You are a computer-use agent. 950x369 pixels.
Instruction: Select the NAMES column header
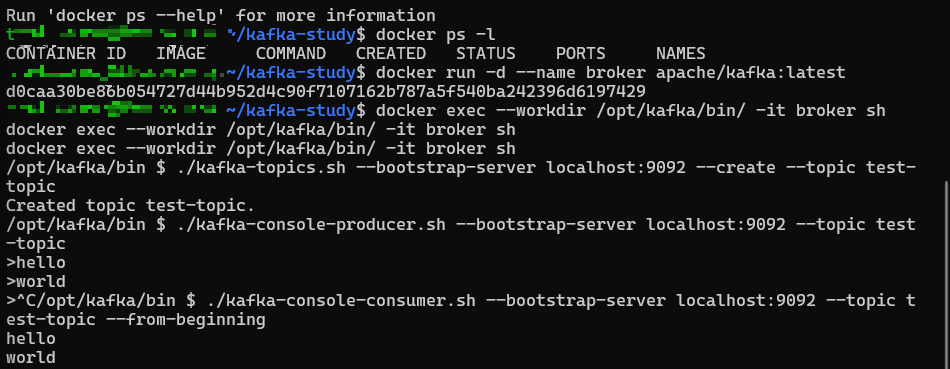[681, 53]
